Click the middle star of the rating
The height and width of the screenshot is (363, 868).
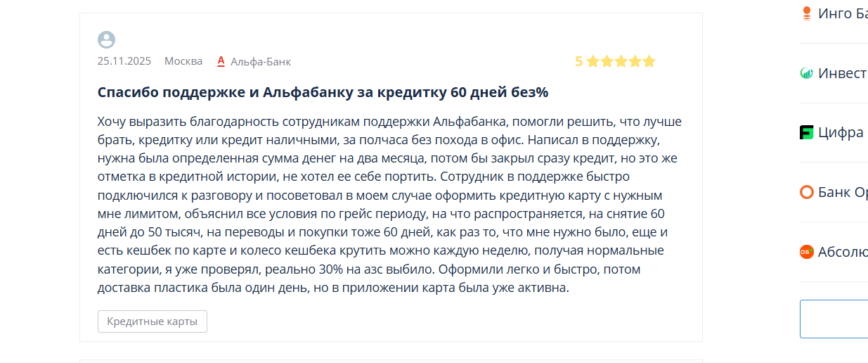pyautogui.click(x=621, y=61)
